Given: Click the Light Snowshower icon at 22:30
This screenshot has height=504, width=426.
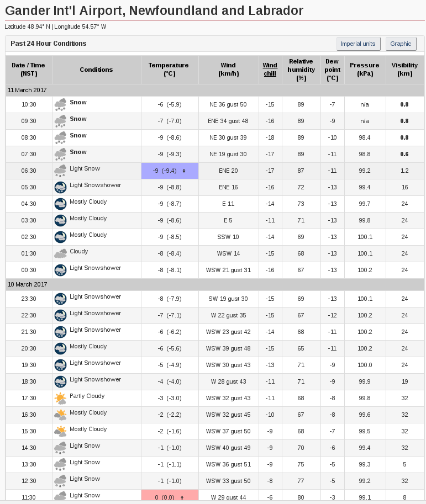Looking at the screenshot, I should tap(60, 316).
